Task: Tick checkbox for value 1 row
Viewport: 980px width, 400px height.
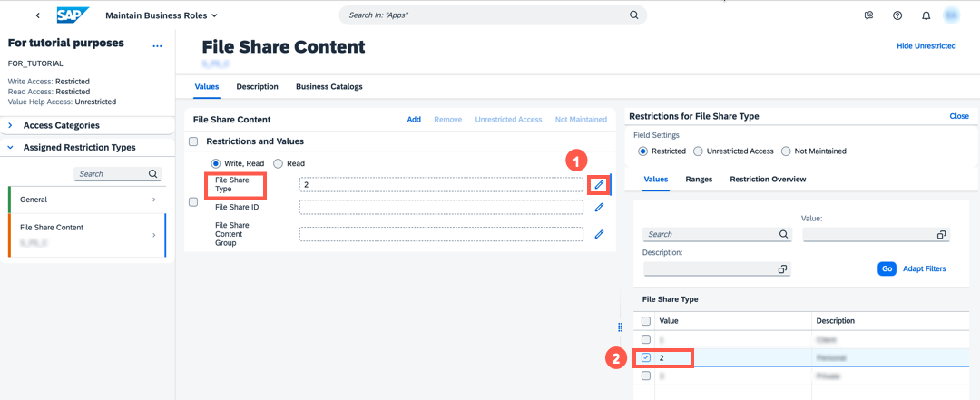Action: [x=646, y=338]
